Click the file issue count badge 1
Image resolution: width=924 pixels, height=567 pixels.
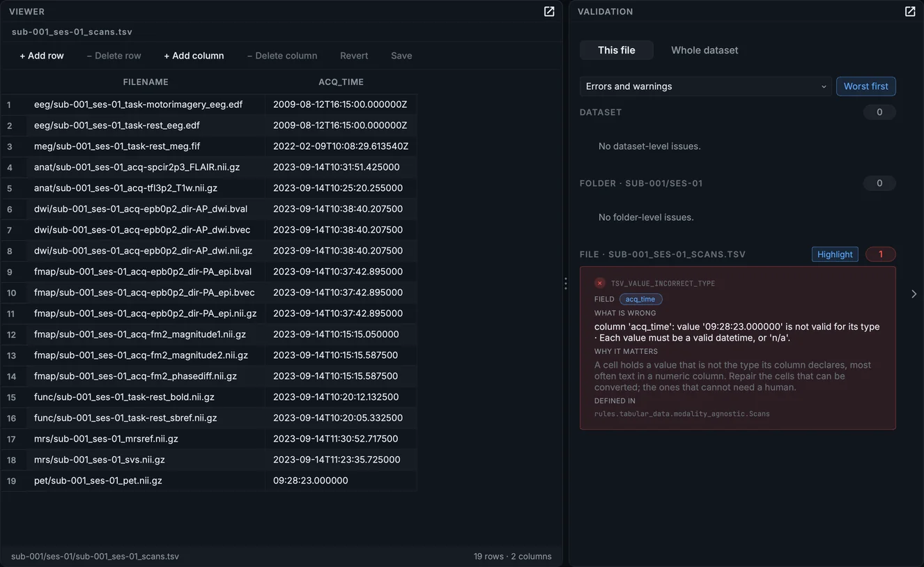pos(881,254)
